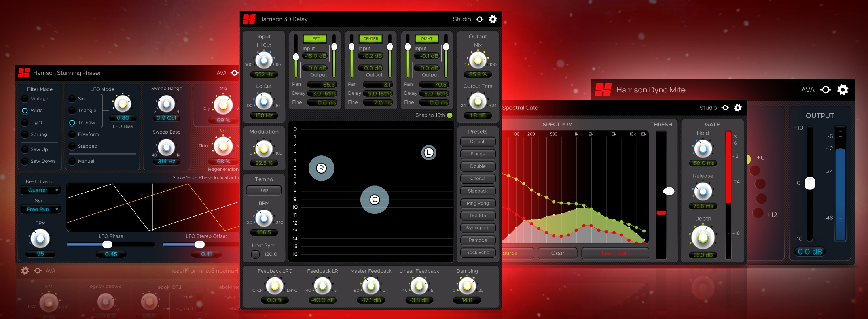Screen dimensions: 868x319
Task: Click the Show/Hide Phase Indicator label
Action: pyautogui.click(x=206, y=178)
